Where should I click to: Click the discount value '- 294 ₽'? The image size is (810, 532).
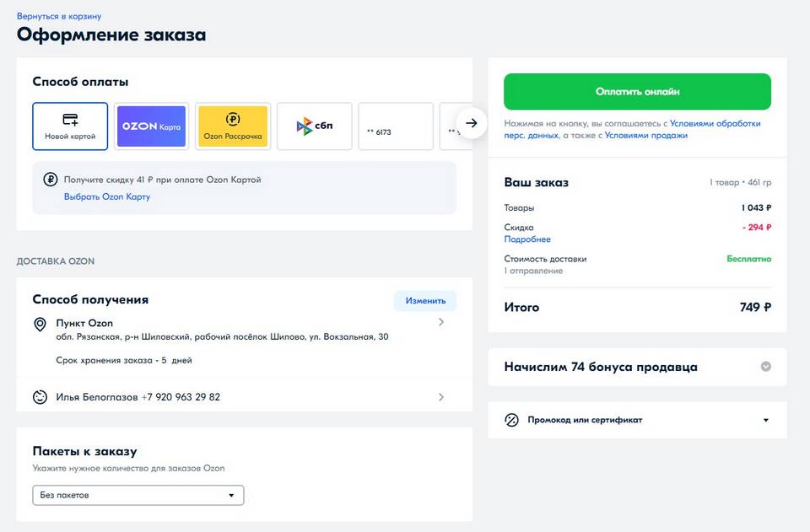pyautogui.click(x=757, y=227)
